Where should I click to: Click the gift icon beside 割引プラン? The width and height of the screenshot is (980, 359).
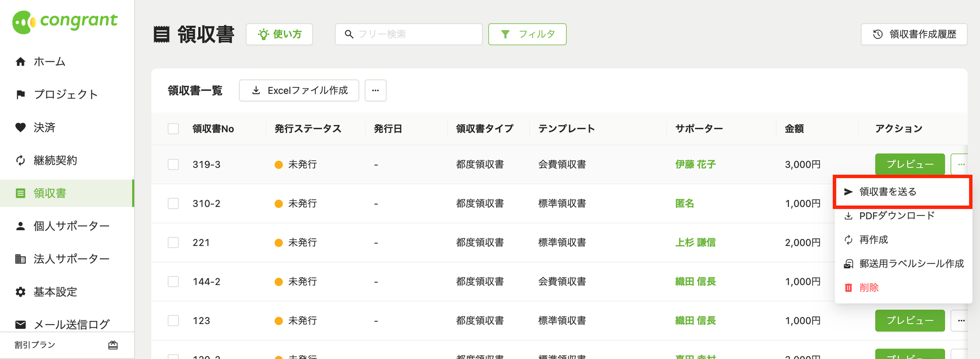pos(113,345)
